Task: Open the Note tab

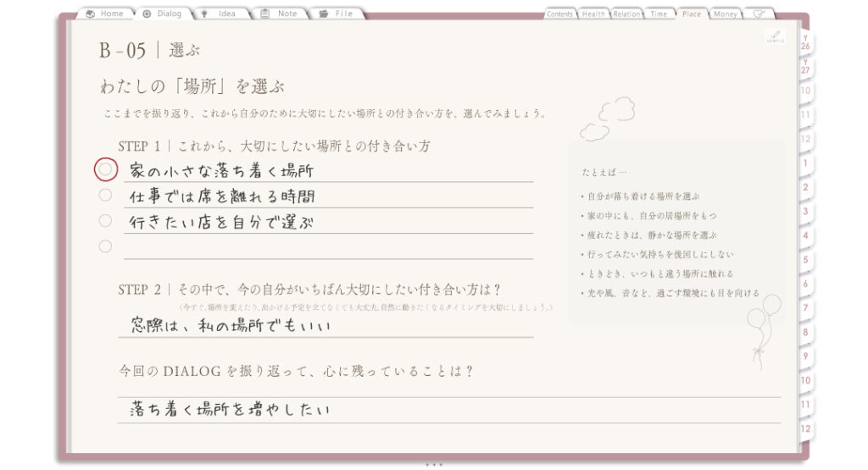Action: [x=280, y=14]
